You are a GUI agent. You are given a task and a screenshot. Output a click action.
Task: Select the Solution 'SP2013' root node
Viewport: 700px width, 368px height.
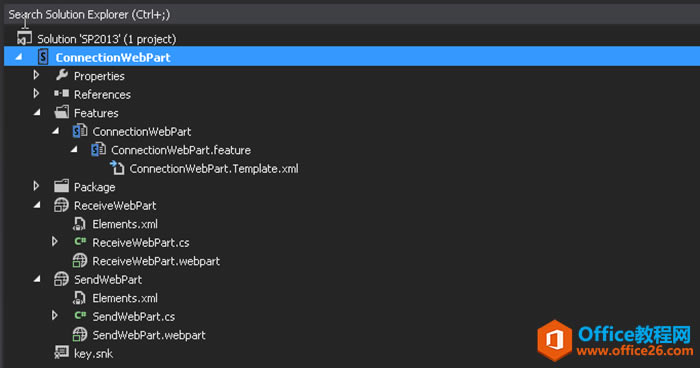(107, 39)
